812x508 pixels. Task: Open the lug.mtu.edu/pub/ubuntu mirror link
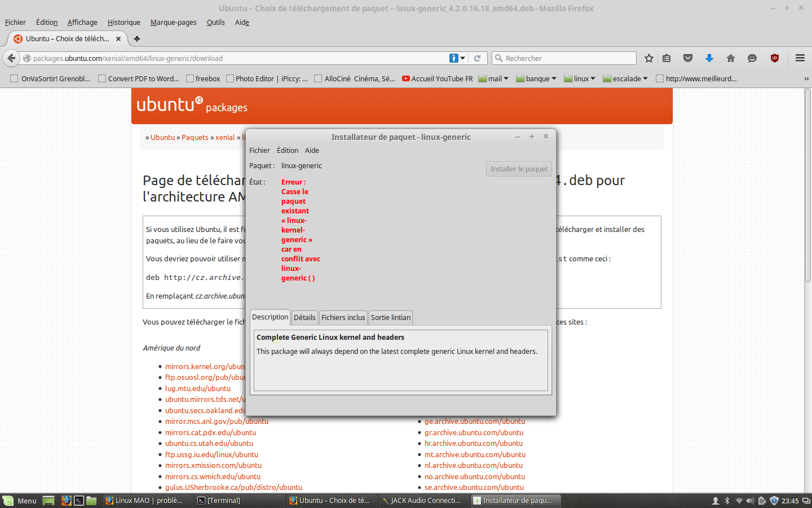tap(198, 389)
